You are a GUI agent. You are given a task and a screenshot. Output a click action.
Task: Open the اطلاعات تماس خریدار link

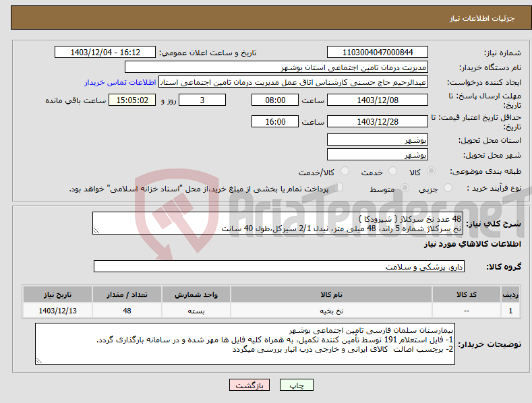120,82
